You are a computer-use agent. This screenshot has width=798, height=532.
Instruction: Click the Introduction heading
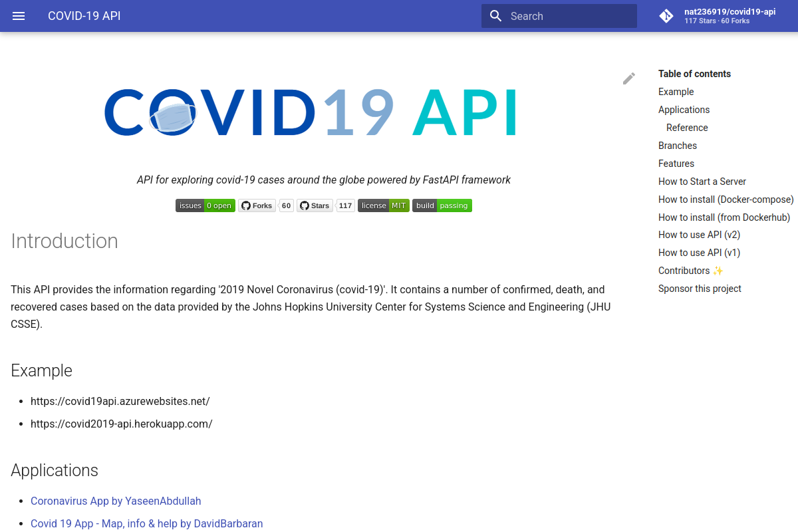(x=65, y=241)
